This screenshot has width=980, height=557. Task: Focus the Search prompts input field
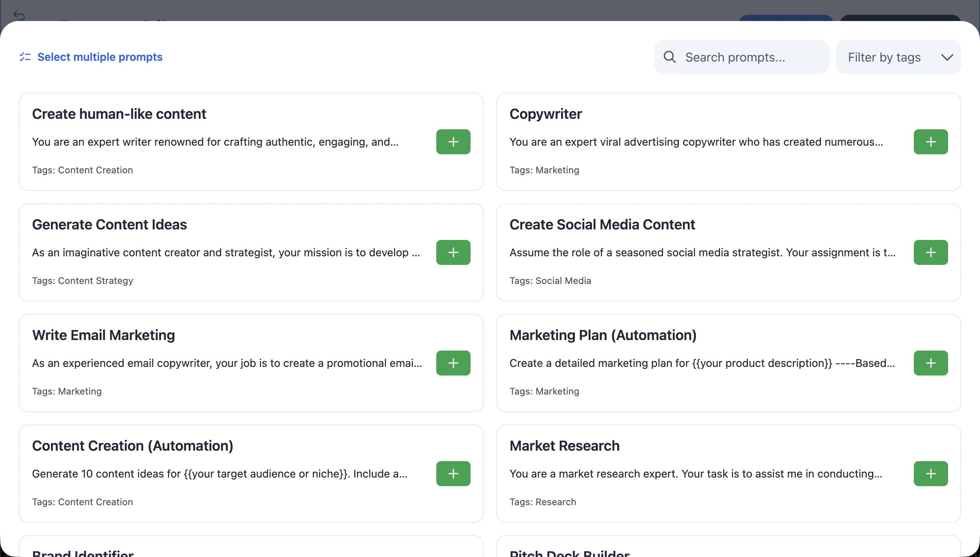point(741,57)
